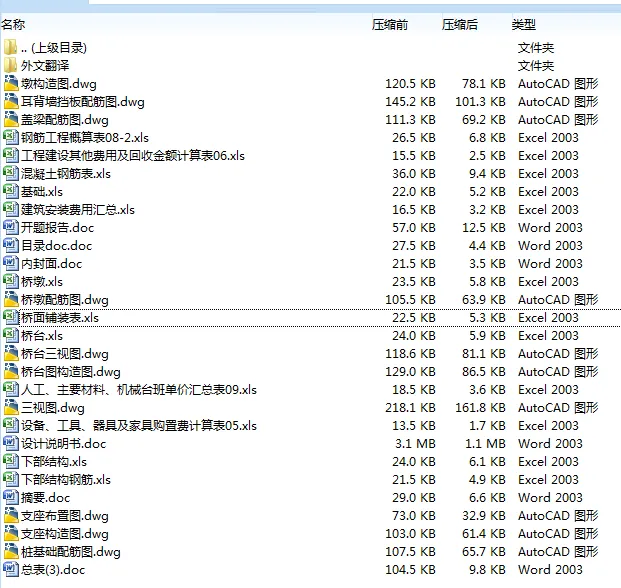
Task: Click the Excel icon for 桥墩.xls
Action: (x=11, y=282)
